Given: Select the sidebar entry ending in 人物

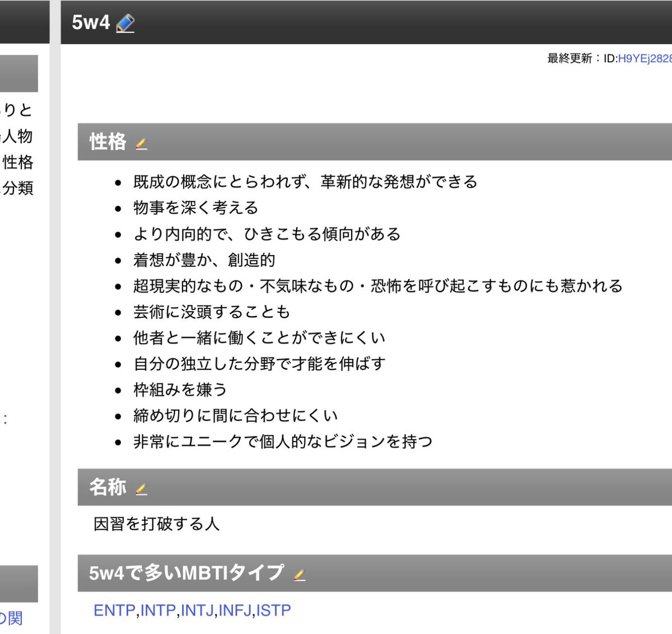Looking at the screenshot, I should pyautogui.click(x=17, y=136).
